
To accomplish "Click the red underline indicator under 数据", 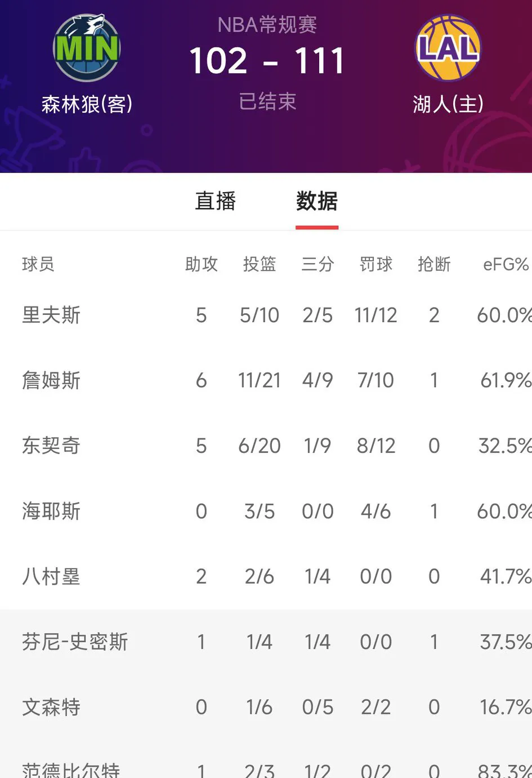I will tap(316, 228).
